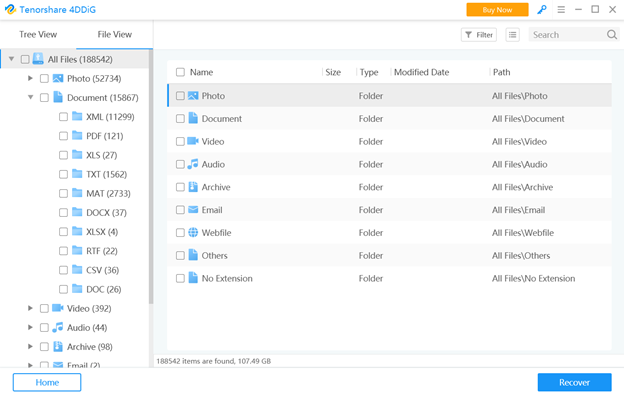Click the 'All Files\No Extension' path text
Viewport: 624px width, 396px height.
(533, 278)
